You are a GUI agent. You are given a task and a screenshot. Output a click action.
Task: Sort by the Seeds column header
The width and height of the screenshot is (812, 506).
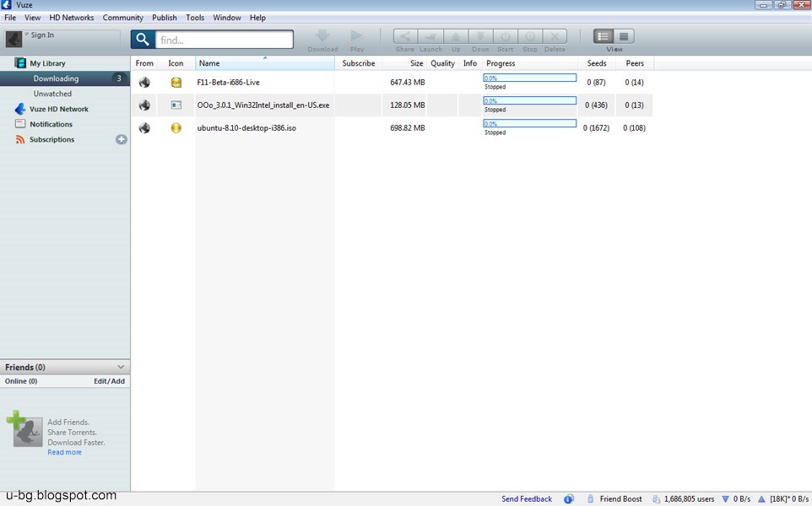pyautogui.click(x=597, y=63)
